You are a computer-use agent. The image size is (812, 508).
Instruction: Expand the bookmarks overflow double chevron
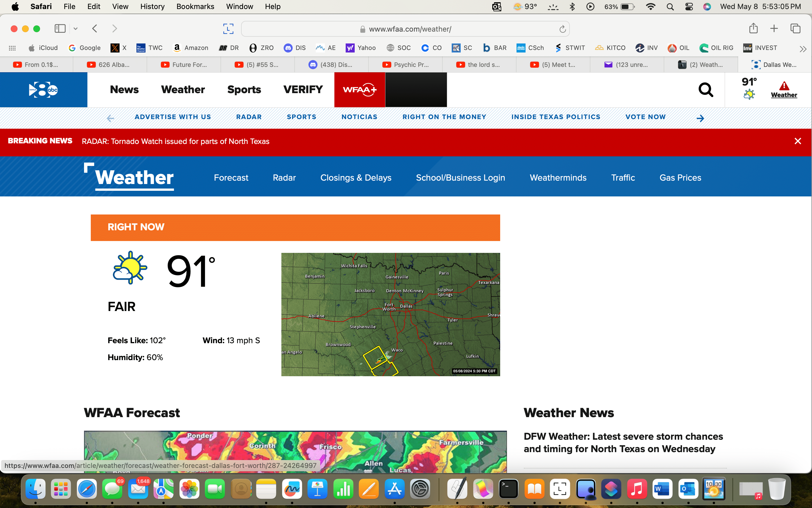803,49
